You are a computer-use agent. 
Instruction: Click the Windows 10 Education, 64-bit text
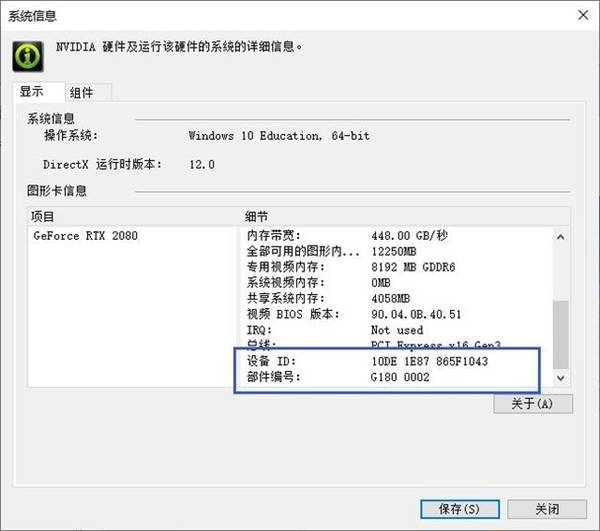(279, 136)
